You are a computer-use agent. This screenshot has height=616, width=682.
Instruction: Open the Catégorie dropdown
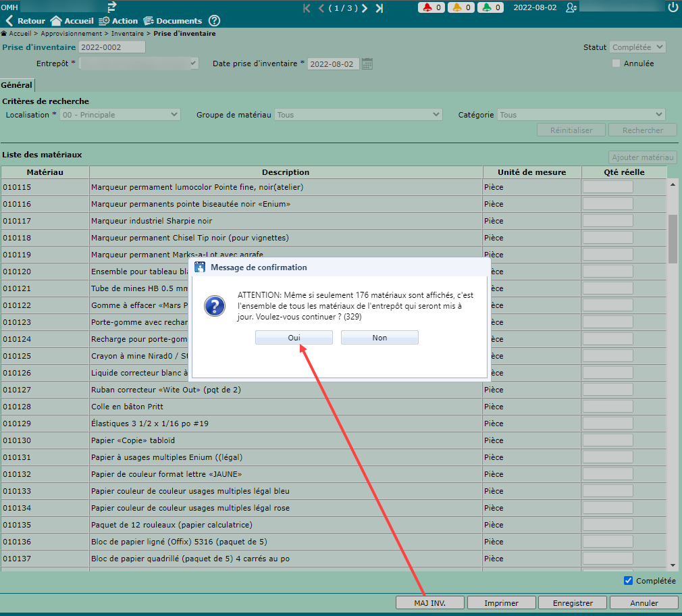(x=581, y=115)
